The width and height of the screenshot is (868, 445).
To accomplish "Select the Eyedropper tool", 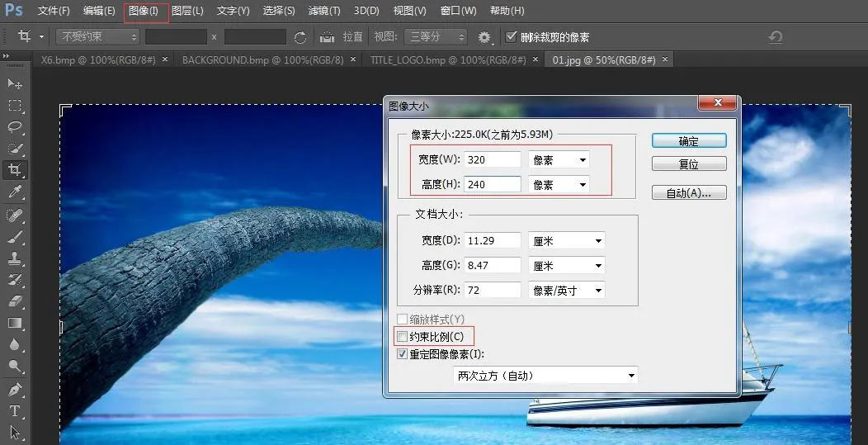I will [15, 192].
